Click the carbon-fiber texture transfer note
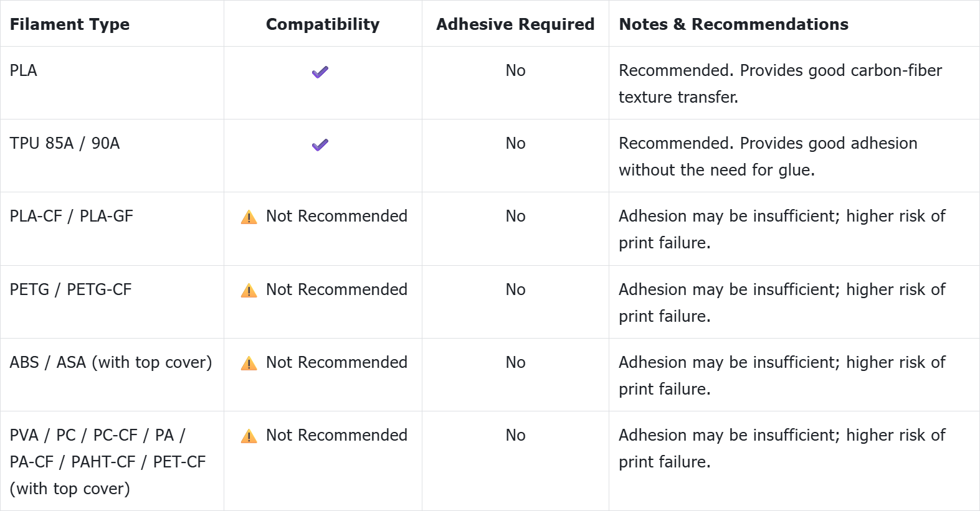The image size is (980, 511). click(x=780, y=83)
